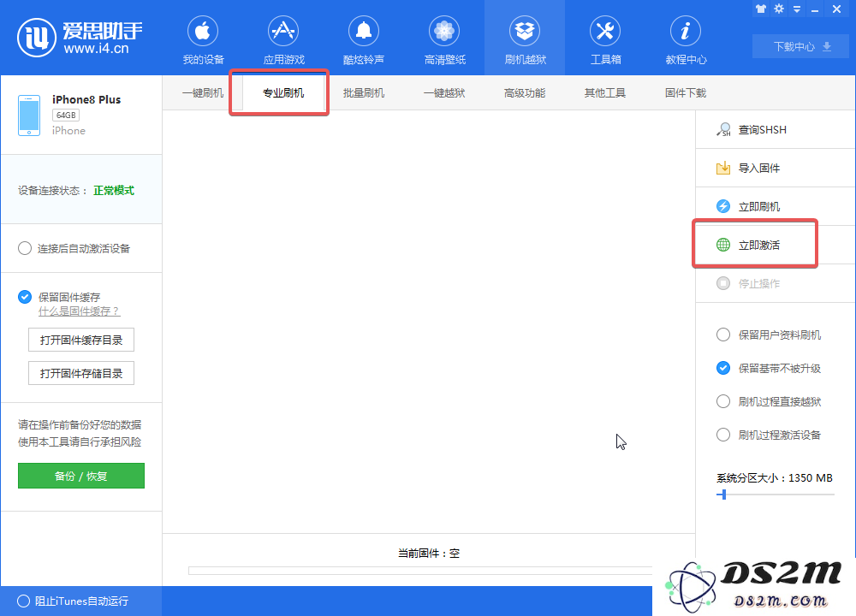Click www.i4.cn website text
Screen dimensions: 856x616
[96, 49]
